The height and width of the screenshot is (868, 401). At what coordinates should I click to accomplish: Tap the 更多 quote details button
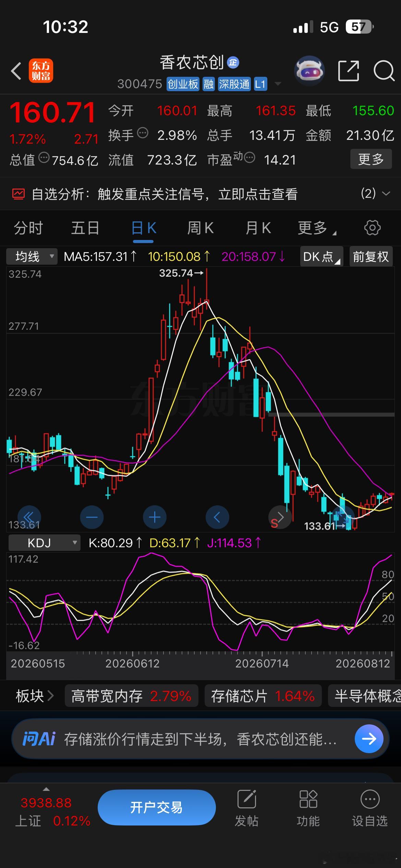pos(371,159)
